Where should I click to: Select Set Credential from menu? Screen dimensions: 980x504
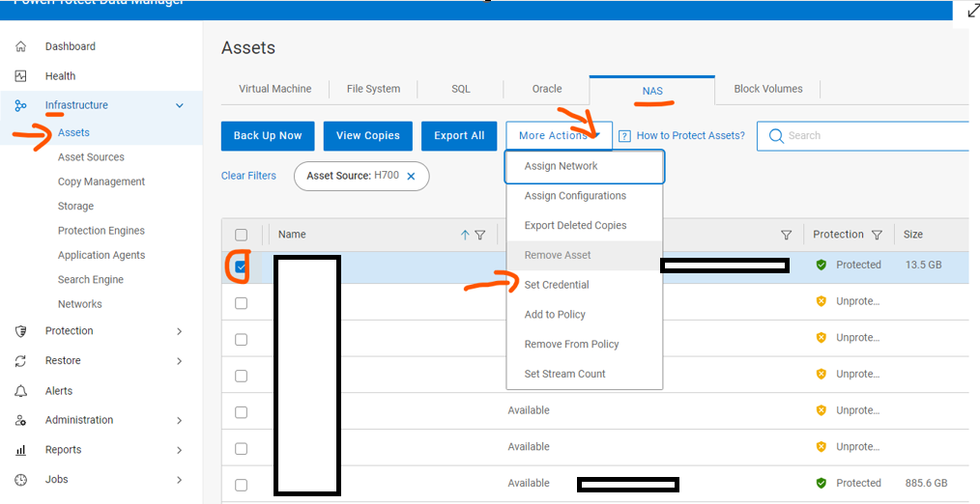(x=585, y=285)
